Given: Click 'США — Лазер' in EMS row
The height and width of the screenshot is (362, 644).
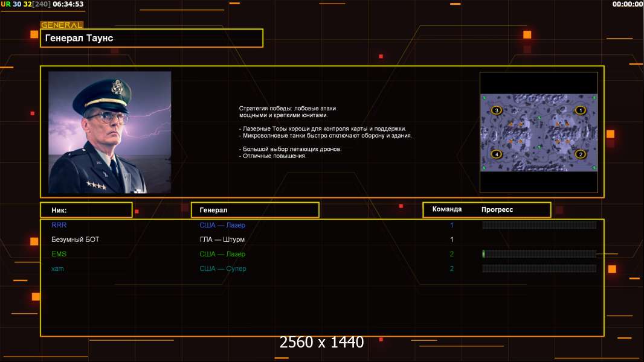Looking at the screenshot, I should pos(222,254).
